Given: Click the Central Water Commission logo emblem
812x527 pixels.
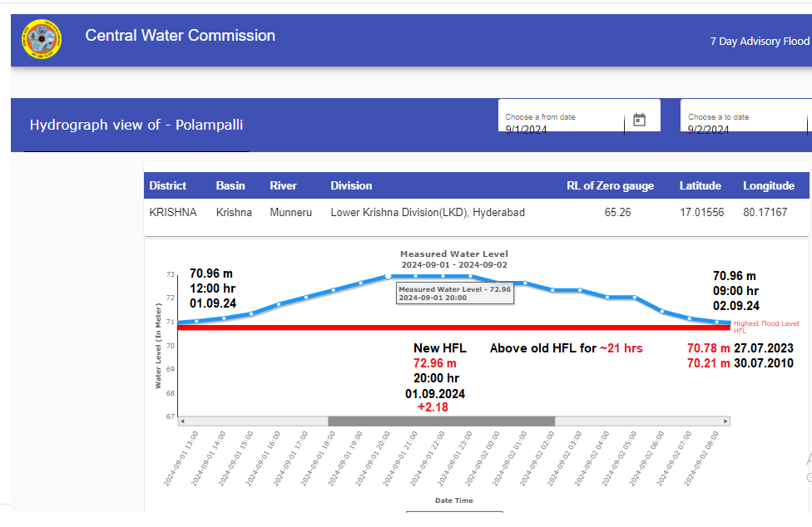Looking at the screenshot, I should (42, 39).
